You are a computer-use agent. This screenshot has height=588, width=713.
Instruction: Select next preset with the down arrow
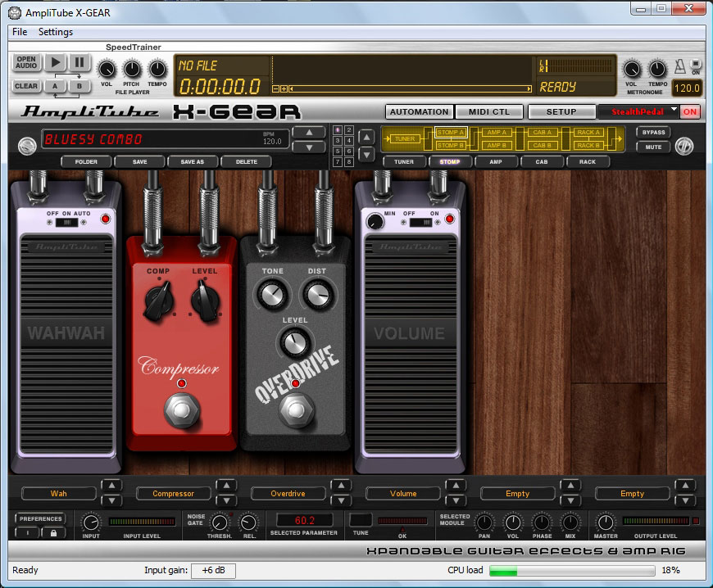pyautogui.click(x=309, y=147)
